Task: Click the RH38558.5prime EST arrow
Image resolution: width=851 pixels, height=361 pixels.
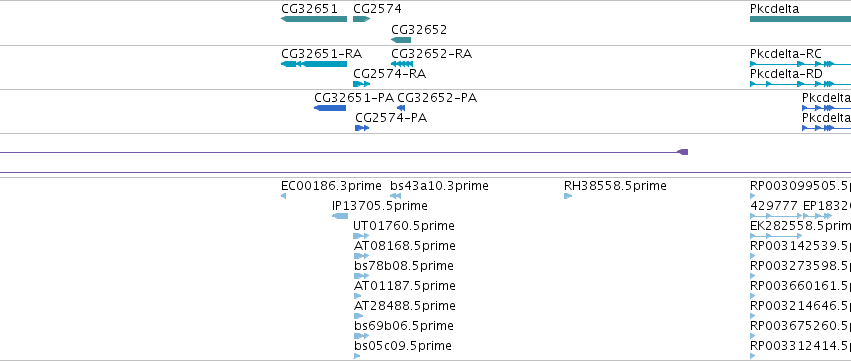Action: click(x=568, y=196)
